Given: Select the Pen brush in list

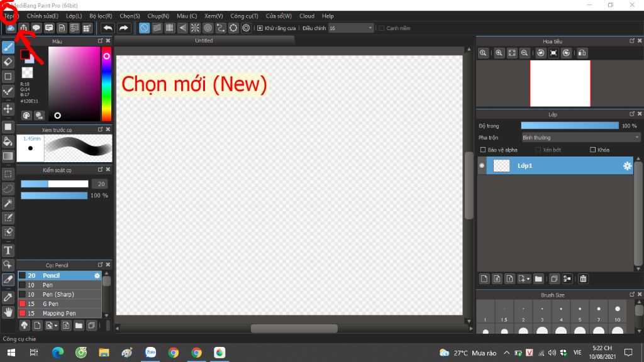Looking at the screenshot, I should (60, 285).
